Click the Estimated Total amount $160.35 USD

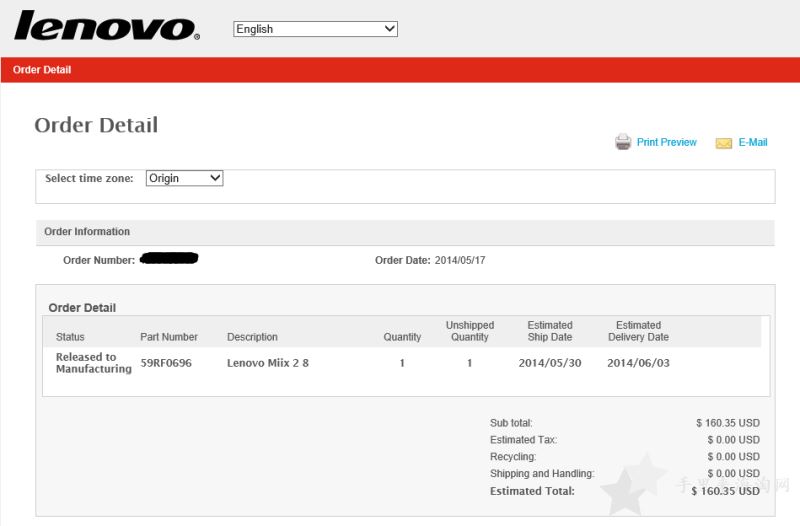pyautogui.click(x=726, y=491)
